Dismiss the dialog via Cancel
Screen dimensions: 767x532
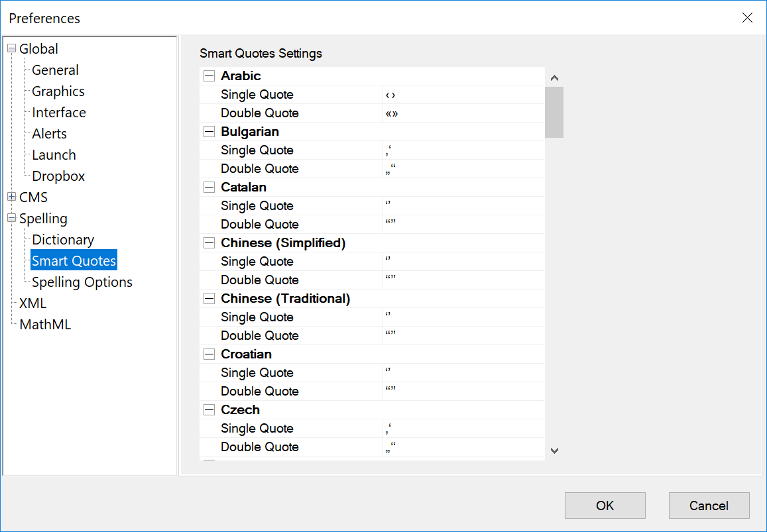[709, 505]
